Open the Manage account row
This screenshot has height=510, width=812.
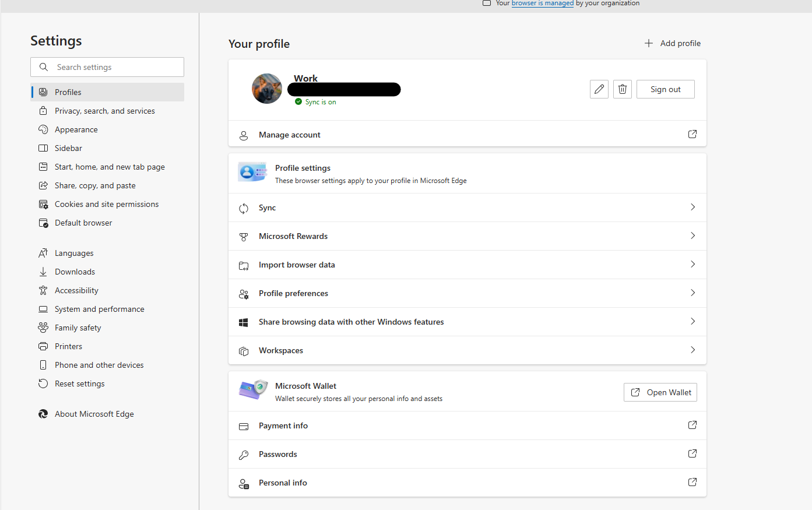click(467, 135)
